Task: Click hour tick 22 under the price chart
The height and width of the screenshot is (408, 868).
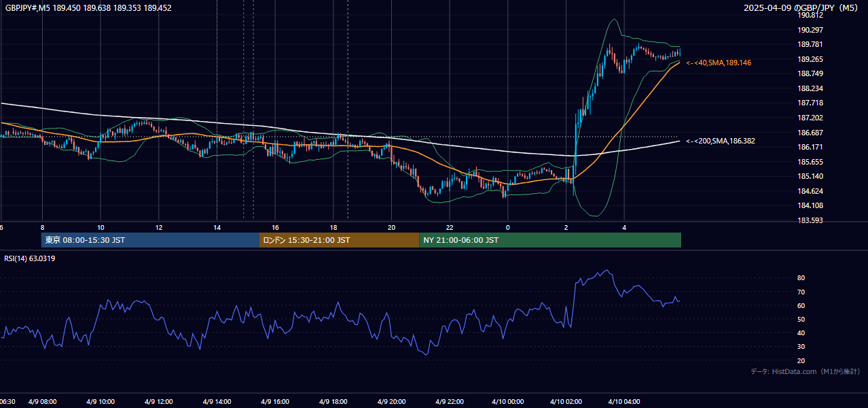Action: click(450, 227)
